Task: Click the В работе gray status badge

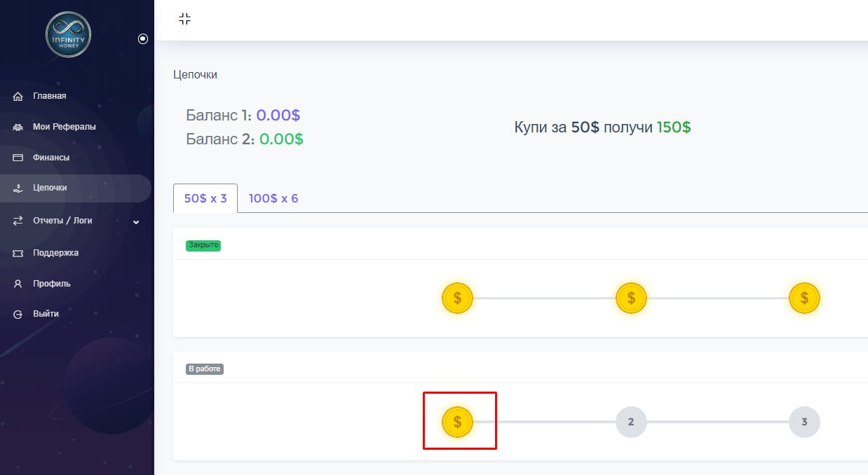Action: (205, 369)
